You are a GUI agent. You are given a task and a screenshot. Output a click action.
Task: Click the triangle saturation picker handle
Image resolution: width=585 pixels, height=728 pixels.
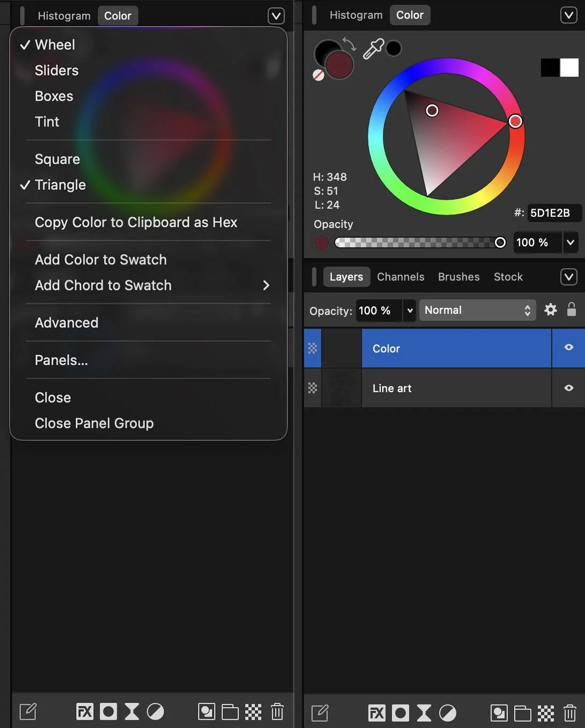pyautogui.click(x=432, y=111)
